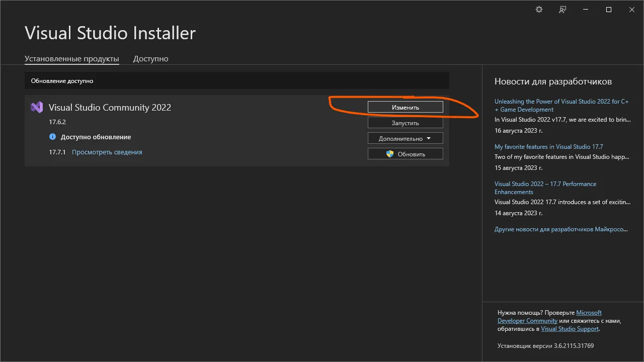Screen dimensions: 644x362
Task: Click the Изменить button
Action: pyautogui.click(x=406, y=107)
